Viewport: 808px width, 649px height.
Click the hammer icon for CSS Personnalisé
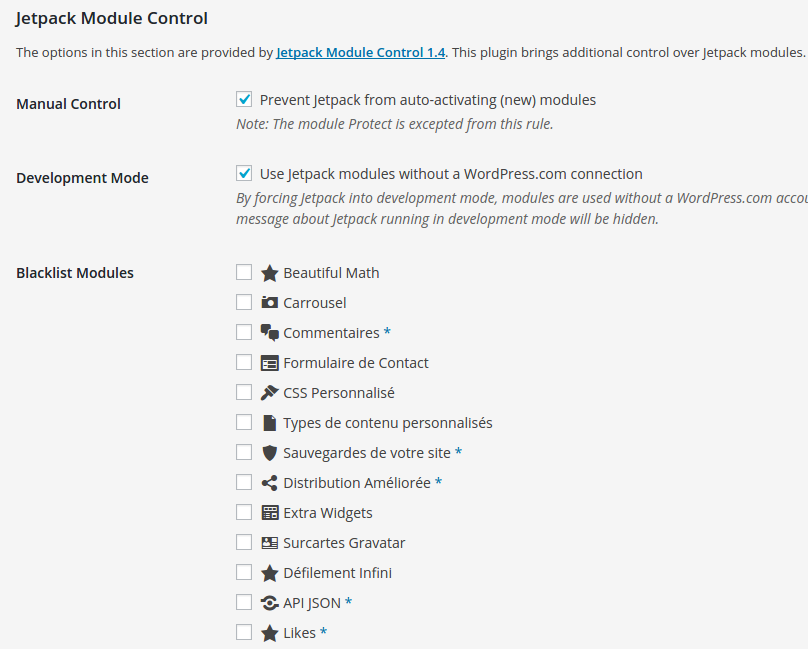click(x=269, y=393)
